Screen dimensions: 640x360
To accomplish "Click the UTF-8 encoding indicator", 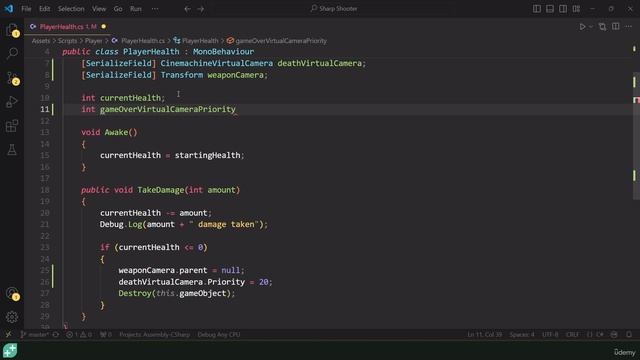I will pyautogui.click(x=550, y=335).
